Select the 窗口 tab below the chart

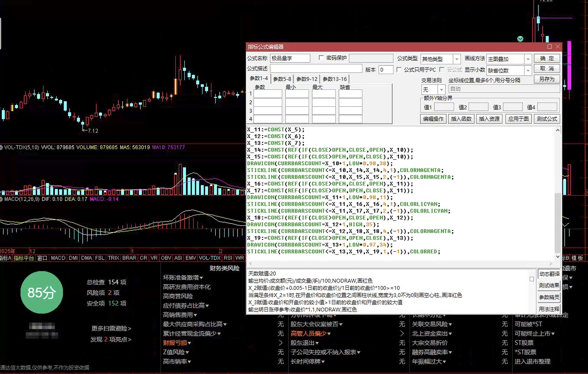42,258
